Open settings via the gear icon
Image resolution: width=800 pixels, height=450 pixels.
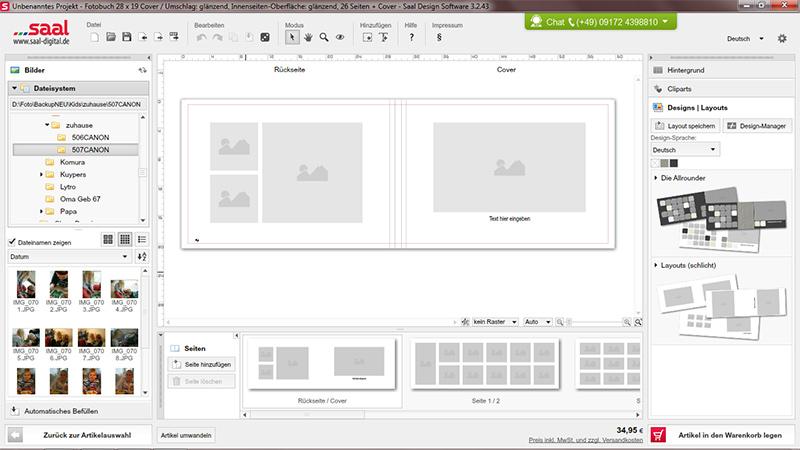pyautogui.click(x=782, y=38)
